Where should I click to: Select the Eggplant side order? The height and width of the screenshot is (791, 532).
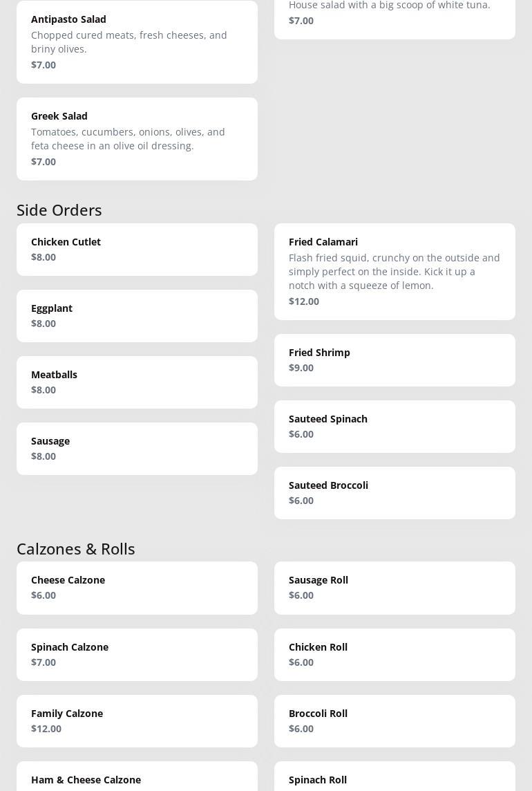(137, 315)
